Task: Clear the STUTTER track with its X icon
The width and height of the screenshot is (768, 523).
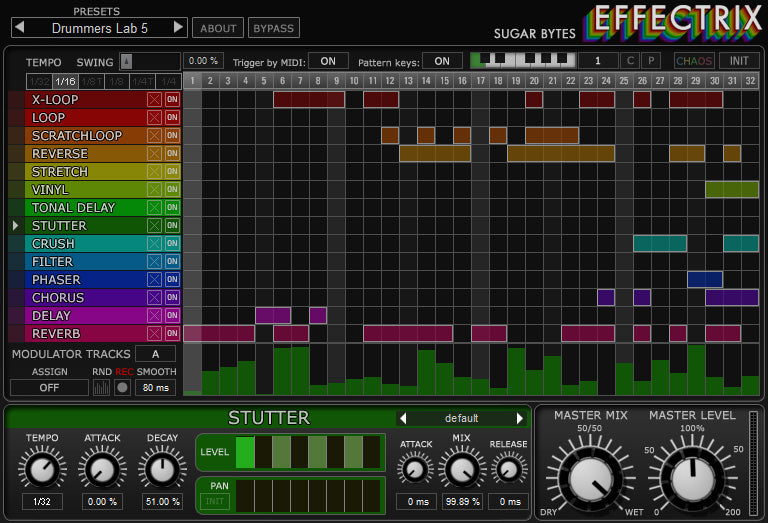Action: pyautogui.click(x=154, y=225)
